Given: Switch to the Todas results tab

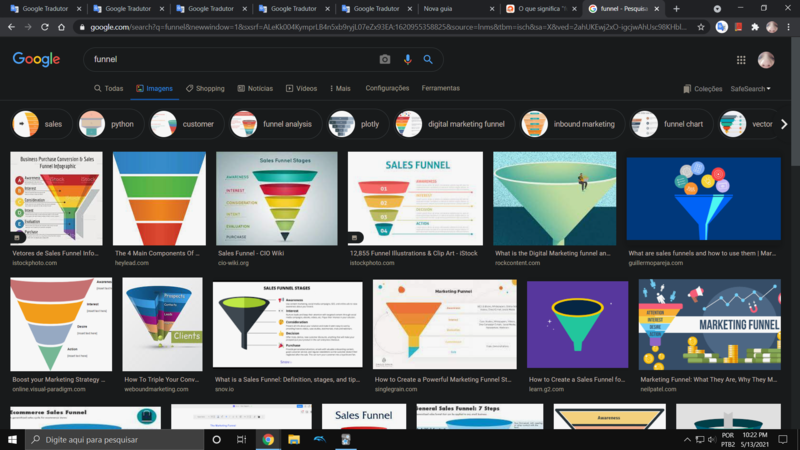Looking at the screenshot, I should (109, 88).
